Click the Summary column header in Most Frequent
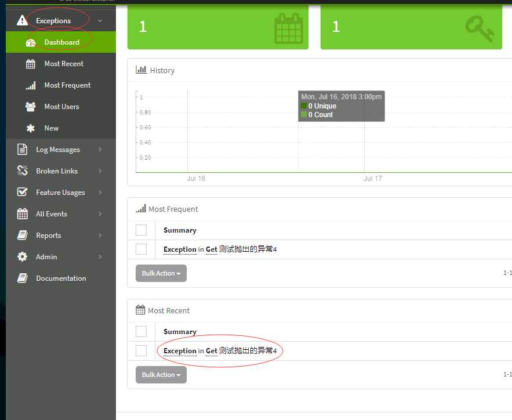 [x=180, y=230]
